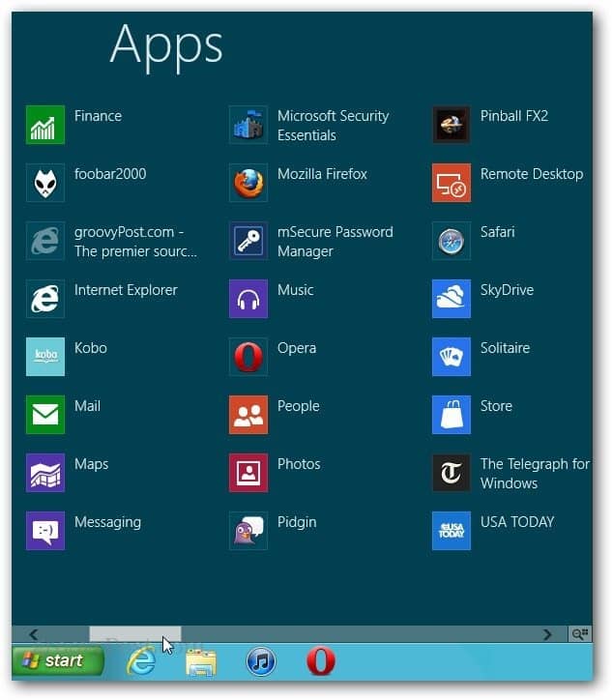Open the USA TODAY app icon
This screenshot has width=612, height=700.
pyautogui.click(x=452, y=531)
